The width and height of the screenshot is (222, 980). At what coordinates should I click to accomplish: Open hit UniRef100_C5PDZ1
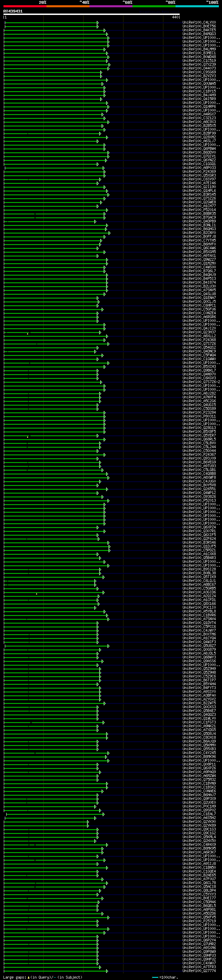coord(199,550)
